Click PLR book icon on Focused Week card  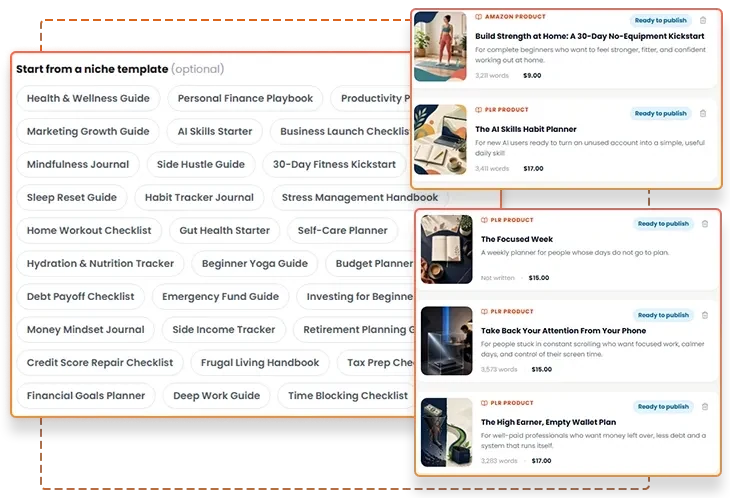pyautogui.click(x=484, y=220)
